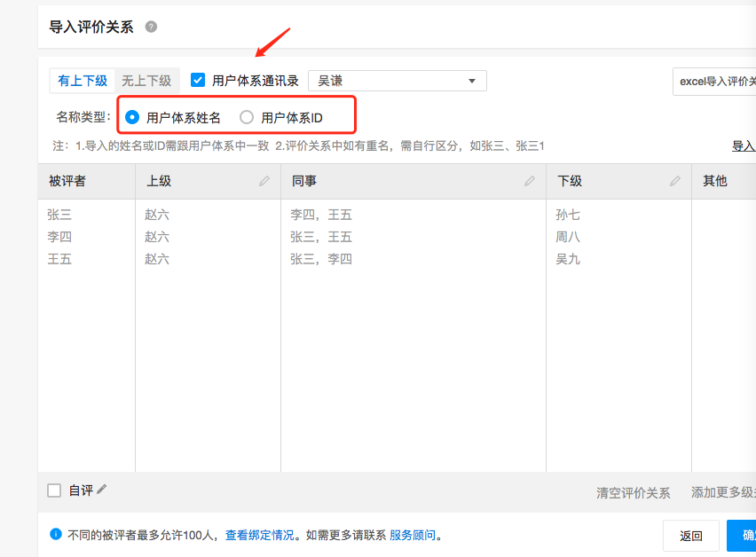Screen dimensions: 756x557
Task: Click the pencil icon beside 自评
Action: (x=102, y=490)
